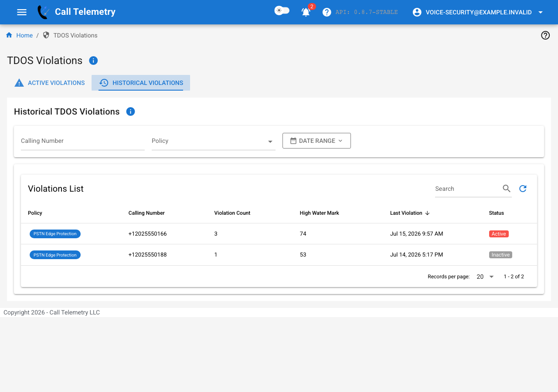Focus the Calling Number filter field

tap(83, 141)
